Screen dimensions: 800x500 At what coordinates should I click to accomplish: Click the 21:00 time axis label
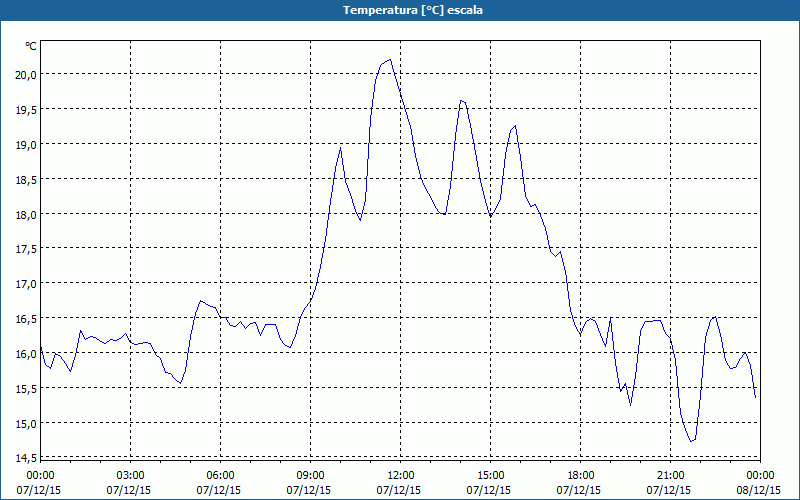[670, 476]
